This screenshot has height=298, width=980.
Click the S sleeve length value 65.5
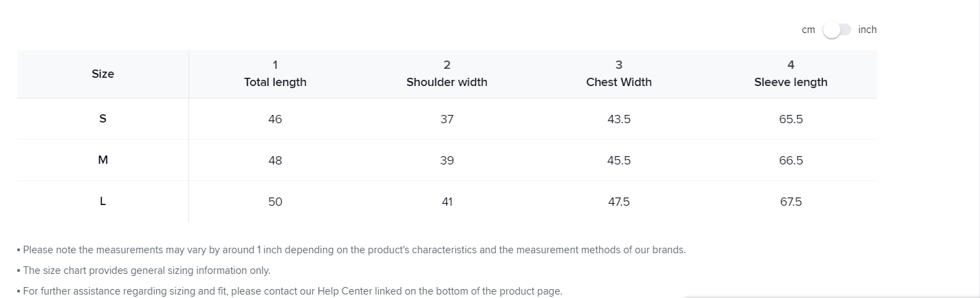[x=790, y=119]
